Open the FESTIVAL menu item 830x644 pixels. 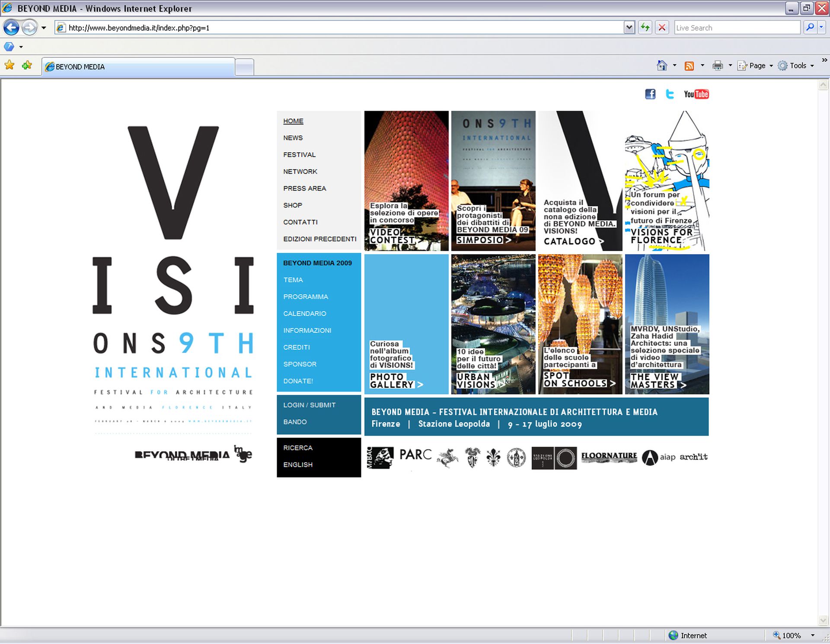click(299, 155)
